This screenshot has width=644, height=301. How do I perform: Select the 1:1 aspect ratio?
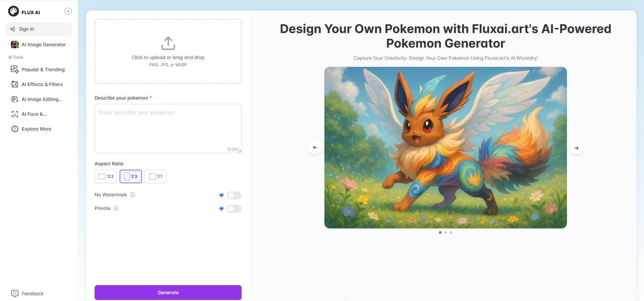coord(156,176)
